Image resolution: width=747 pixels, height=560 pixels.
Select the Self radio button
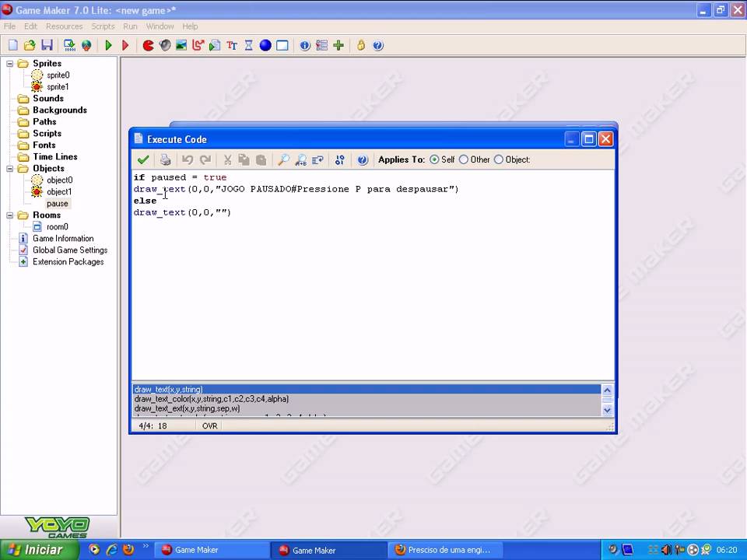point(434,159)
